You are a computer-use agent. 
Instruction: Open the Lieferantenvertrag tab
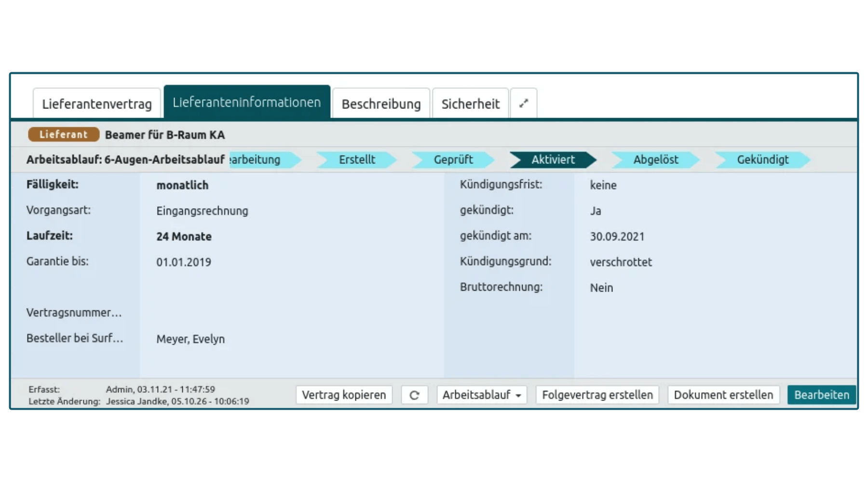[x=97, y=104]
